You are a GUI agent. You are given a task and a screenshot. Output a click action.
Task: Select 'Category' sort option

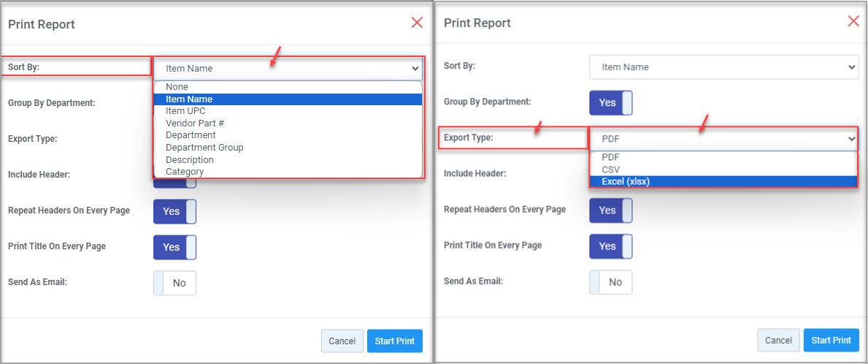185,172
